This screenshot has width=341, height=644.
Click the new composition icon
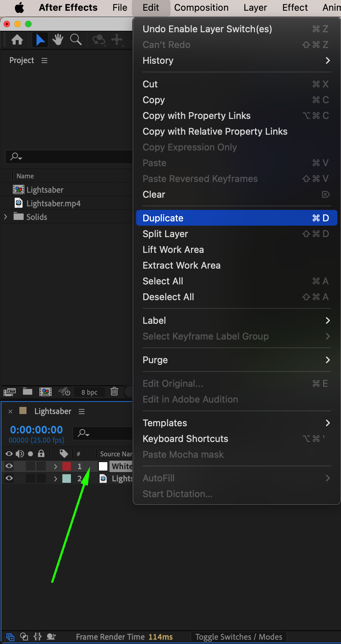(45, 391)
